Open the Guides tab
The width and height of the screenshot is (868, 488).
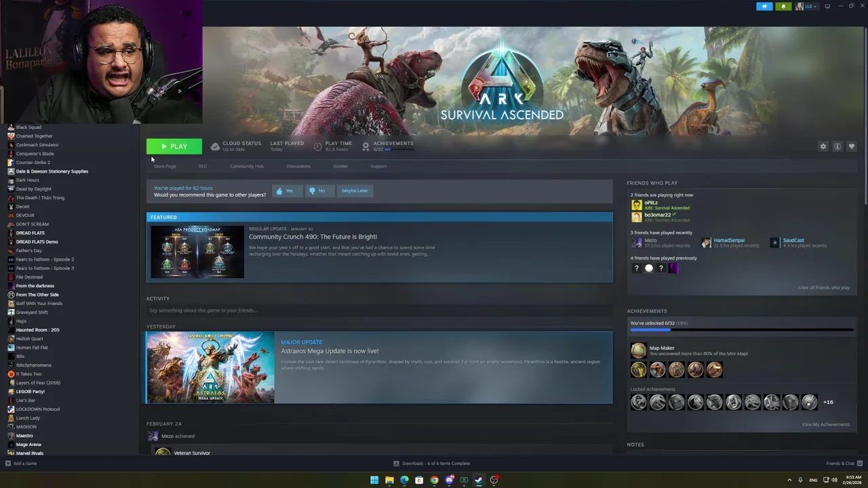pyautogui.click(x=340, y=166)
